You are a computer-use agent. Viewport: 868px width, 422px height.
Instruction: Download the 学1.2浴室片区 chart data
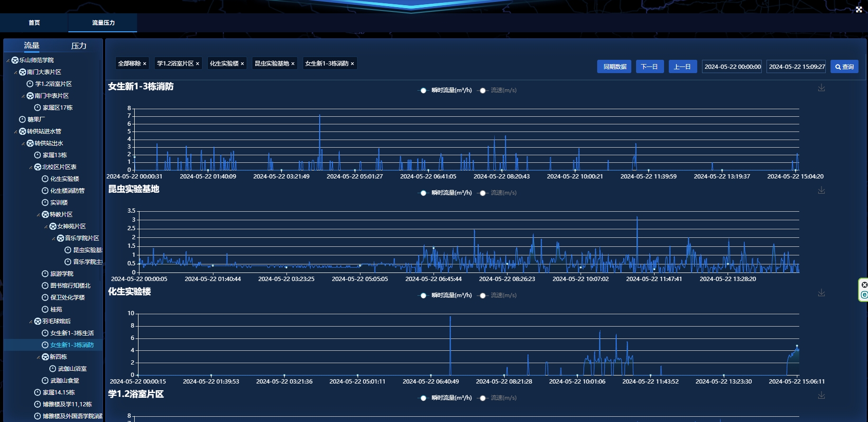pos(822,395)
